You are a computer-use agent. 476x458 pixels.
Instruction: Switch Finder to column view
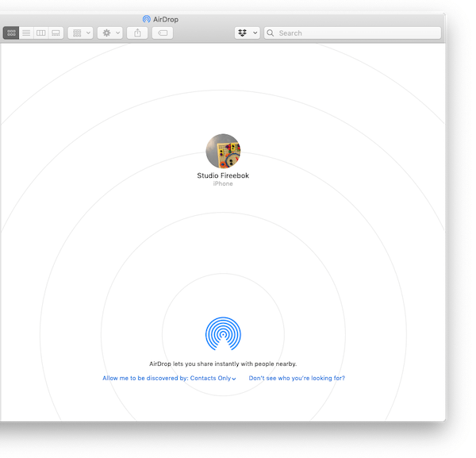point(41,33)
